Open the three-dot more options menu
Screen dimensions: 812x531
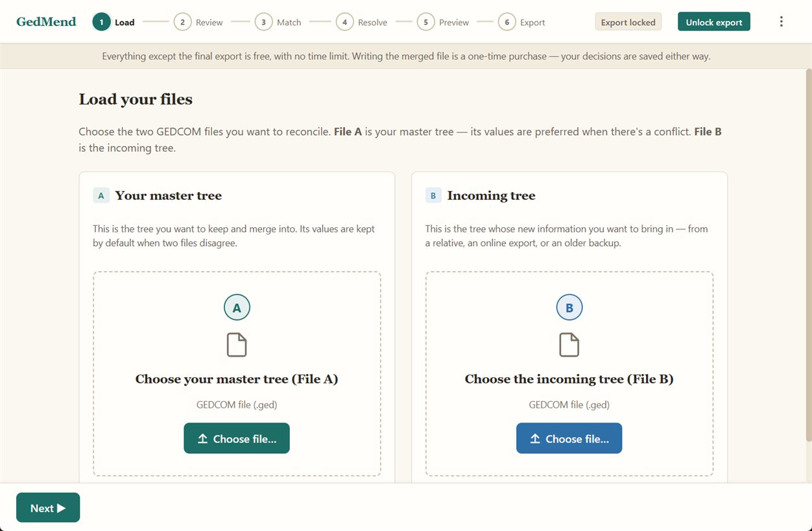point(781,21)
